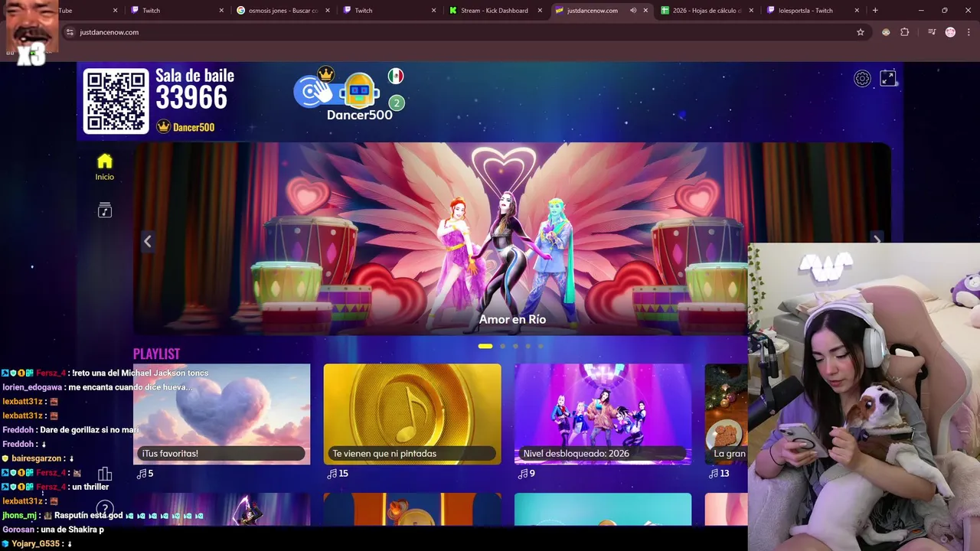This screenshot has height=551, width=980.
Task: Open Te vienen que ni pintadas playlist
Action: (412, 414)
